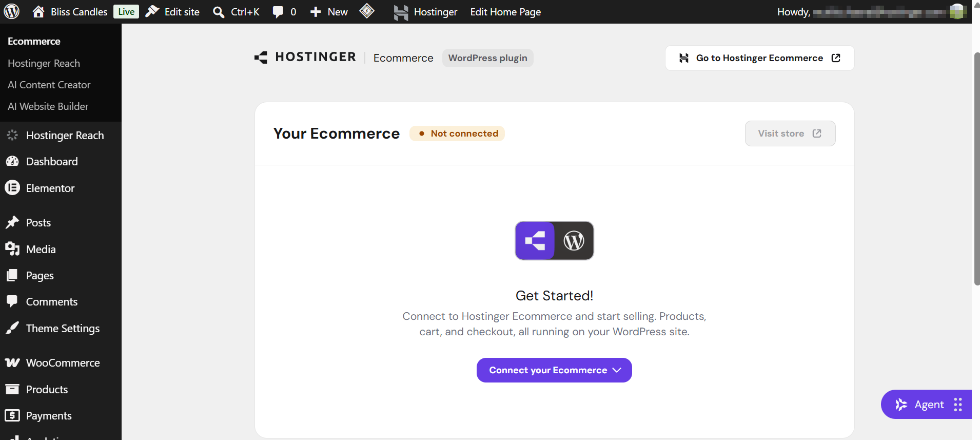
Task: Open the New content menu
Action: pos(329,12)
